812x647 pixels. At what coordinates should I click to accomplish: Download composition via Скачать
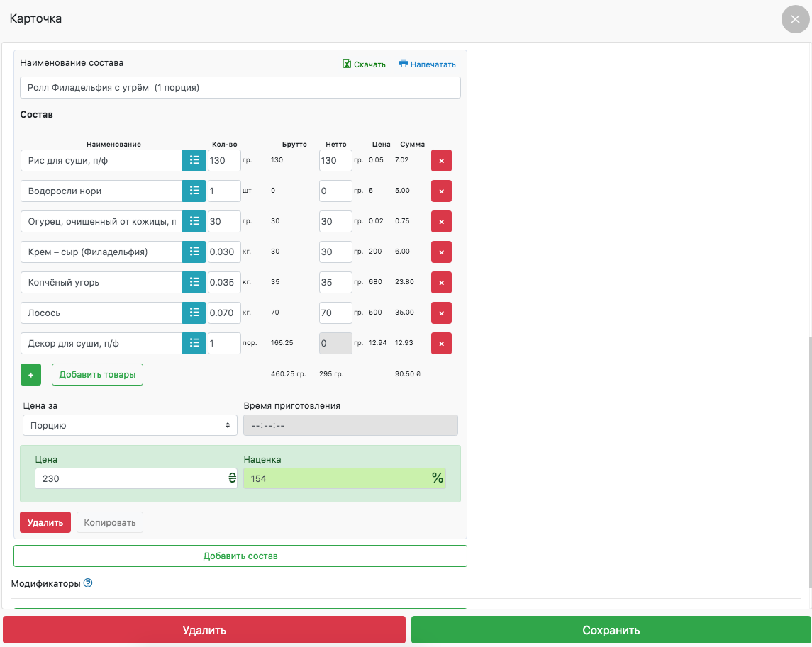click(x=365, y=64)
